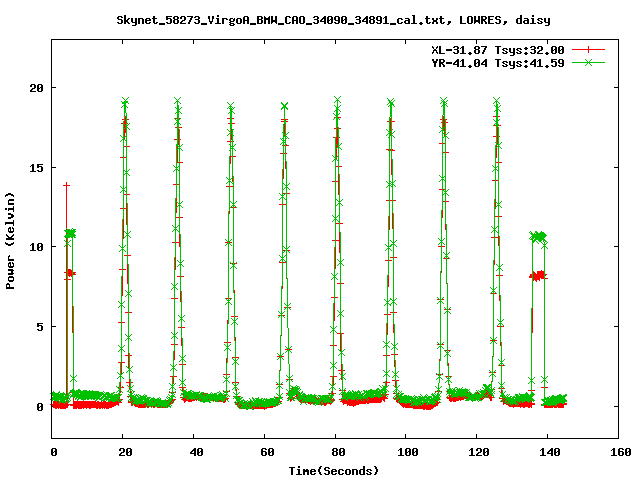Click the y-axis tick label 15
This screenshot has width=640, height=480.
click(36, 168)
